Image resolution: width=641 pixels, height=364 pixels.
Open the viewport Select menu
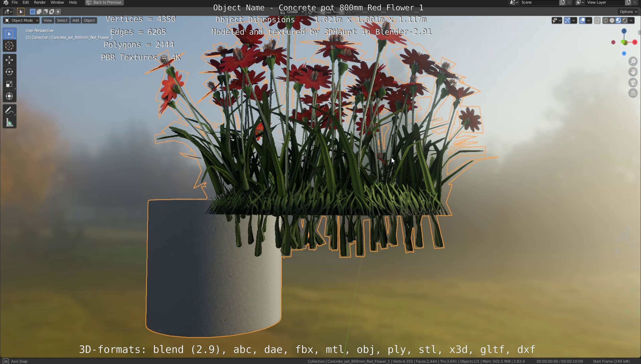point(62,21)
